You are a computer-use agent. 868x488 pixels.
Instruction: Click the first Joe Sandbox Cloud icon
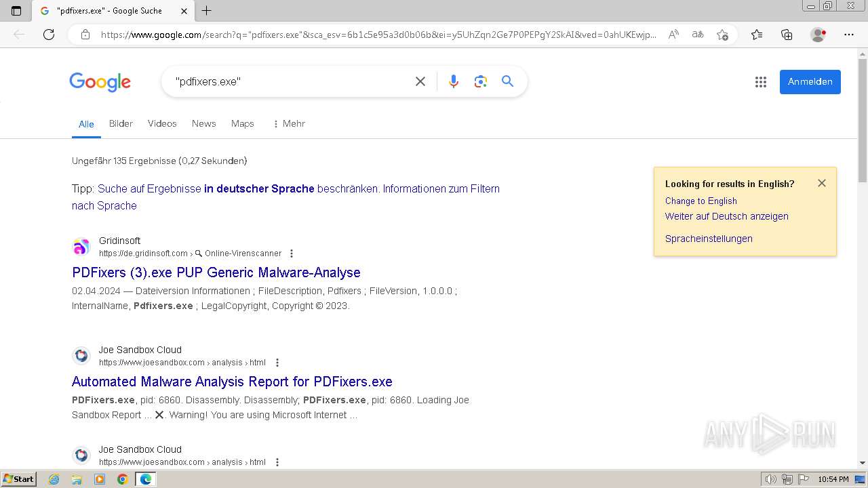(81, 356)
